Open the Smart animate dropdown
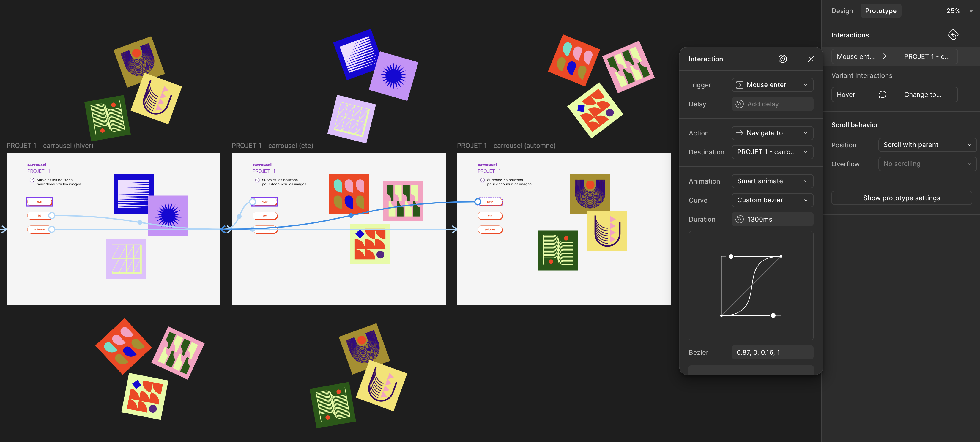 pyautogui.click(x=772, y=181)
